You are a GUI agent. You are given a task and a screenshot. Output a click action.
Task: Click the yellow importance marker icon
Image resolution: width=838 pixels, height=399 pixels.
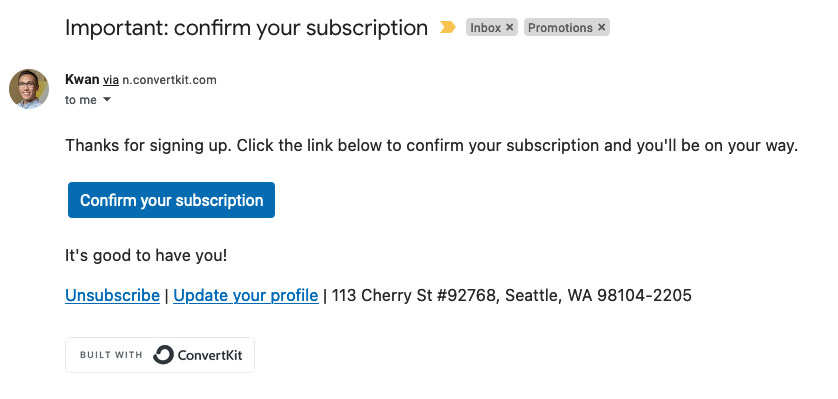pyautogui.click(x=447, y=27)
